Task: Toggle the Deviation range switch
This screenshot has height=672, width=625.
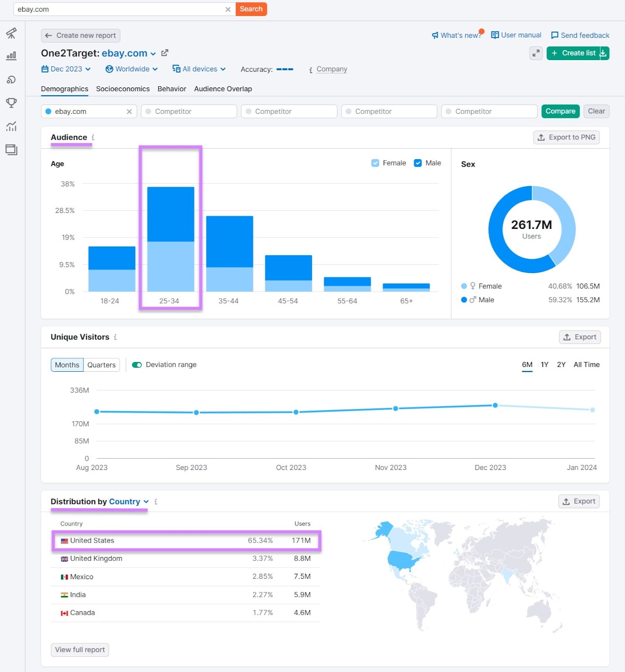Action: 137,365
